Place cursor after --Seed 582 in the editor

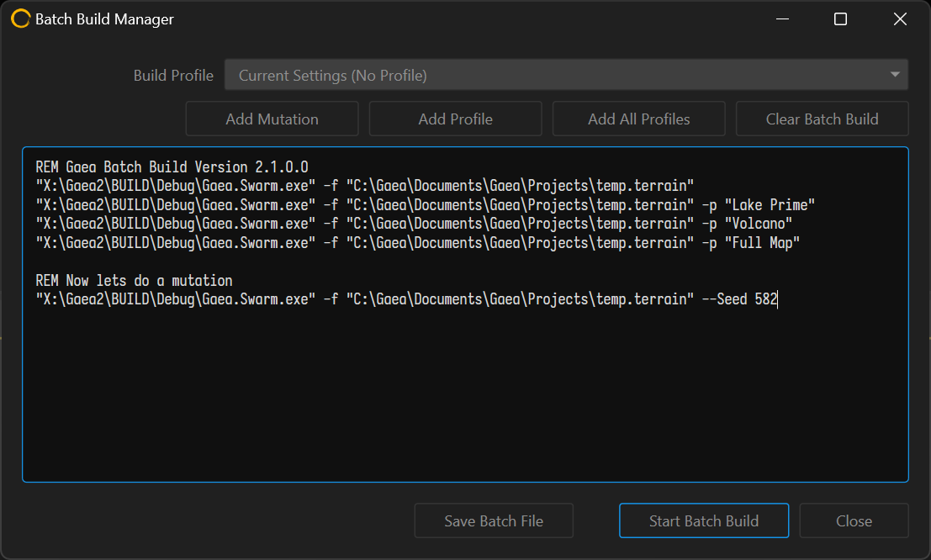click(777, 298)
